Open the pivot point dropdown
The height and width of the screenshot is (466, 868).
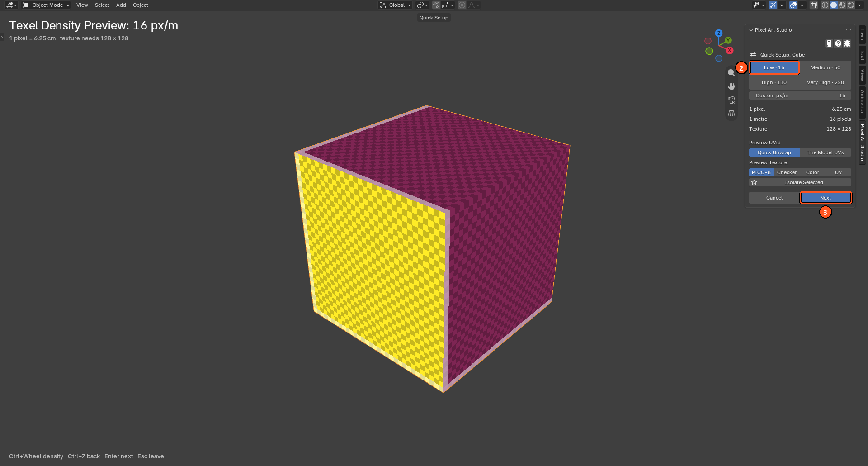click(x=422, y=5)
